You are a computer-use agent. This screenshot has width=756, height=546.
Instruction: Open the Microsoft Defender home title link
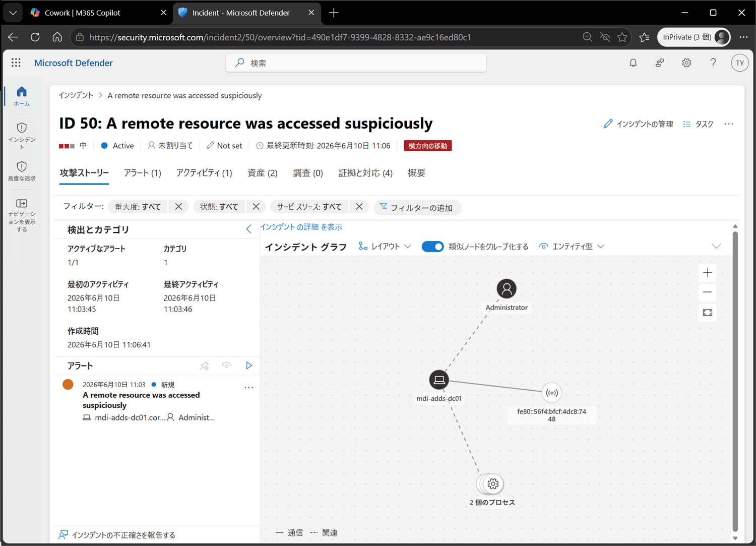(74, 63)
